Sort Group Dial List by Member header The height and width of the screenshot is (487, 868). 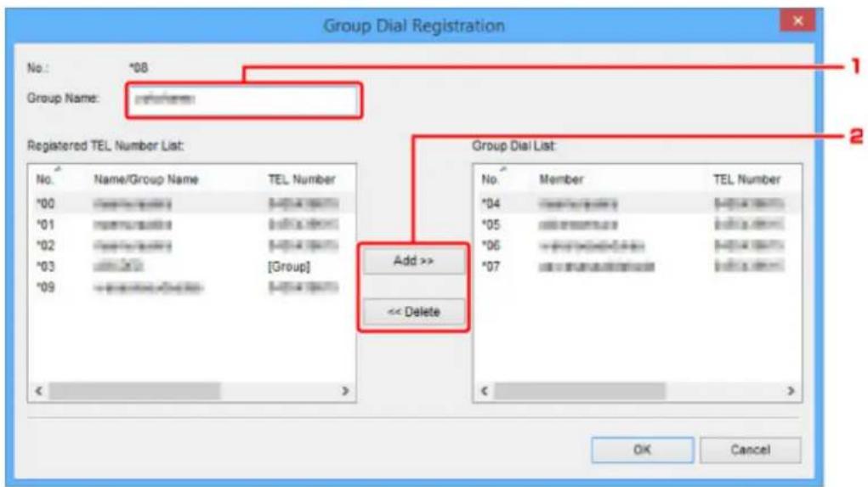pyautogui.click(x=561, y=179)
